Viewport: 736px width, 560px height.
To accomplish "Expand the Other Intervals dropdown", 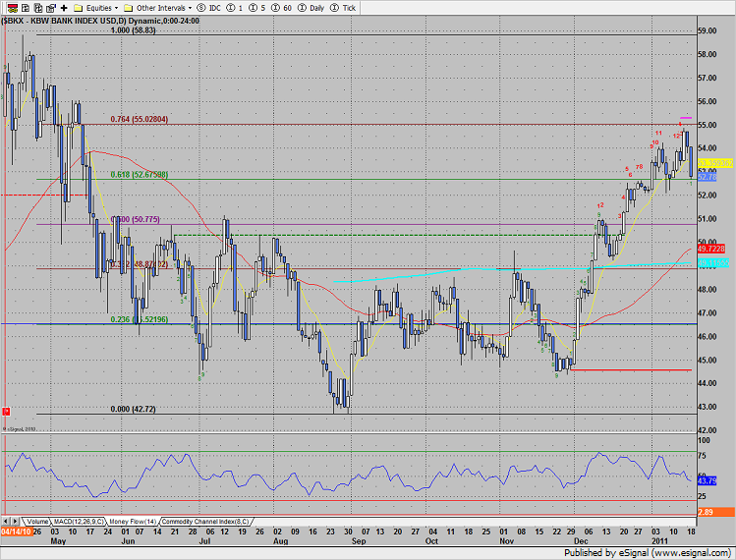I will click(163, 7).
